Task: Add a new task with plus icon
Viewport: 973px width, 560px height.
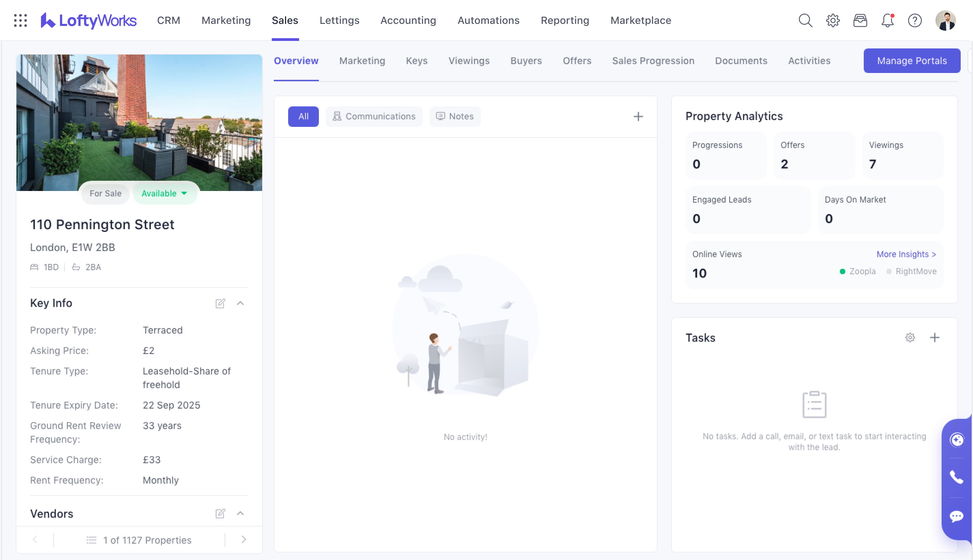Action: 934,338
